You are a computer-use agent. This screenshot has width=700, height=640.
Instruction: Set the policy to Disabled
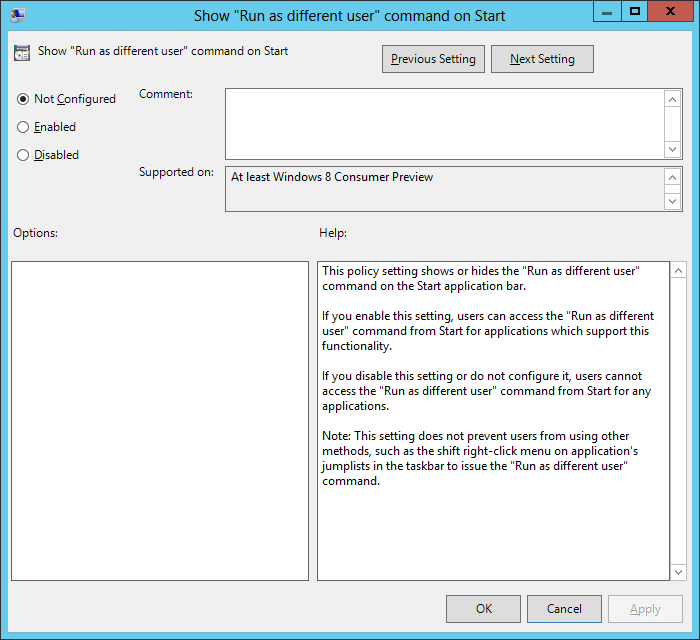[x=23, y=155]
